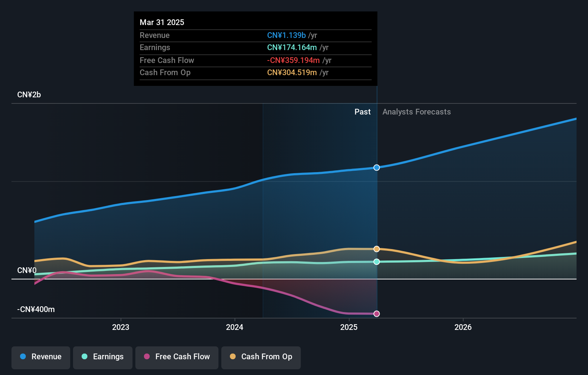Click the orange Cash From Op data point
The image size is (588, 375).
click(377, 249)
